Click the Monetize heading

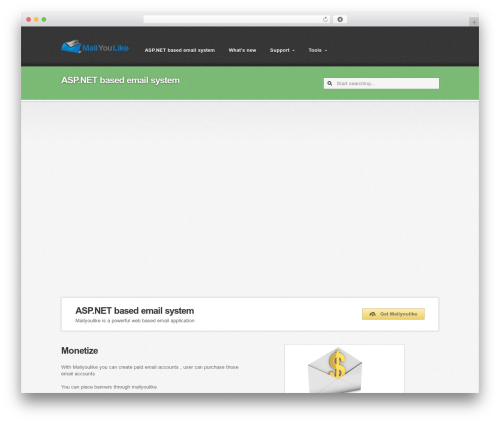click(x=79, y=351)
